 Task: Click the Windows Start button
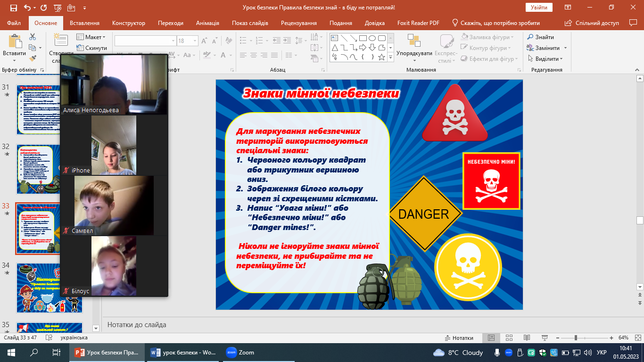[x=11, y=353]
